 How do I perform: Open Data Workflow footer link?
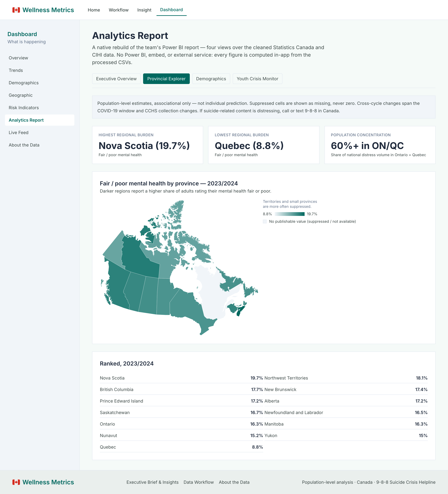tap(198, 482)
